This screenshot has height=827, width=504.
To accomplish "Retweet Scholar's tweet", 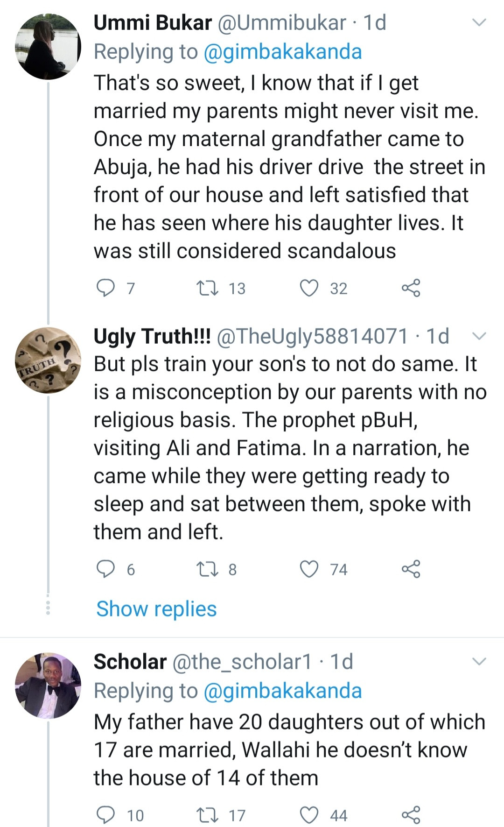I will pos(207,815).
